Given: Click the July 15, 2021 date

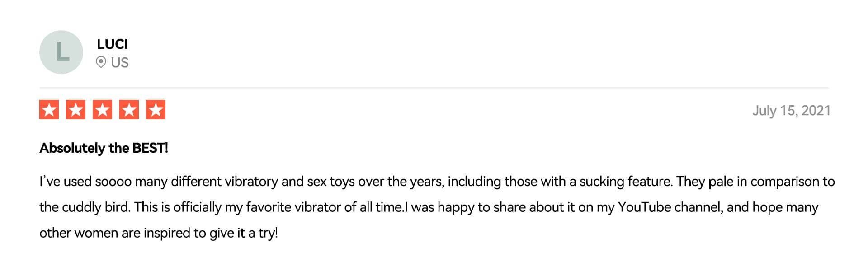Looking at the screenshot, I should pos(791,111).
